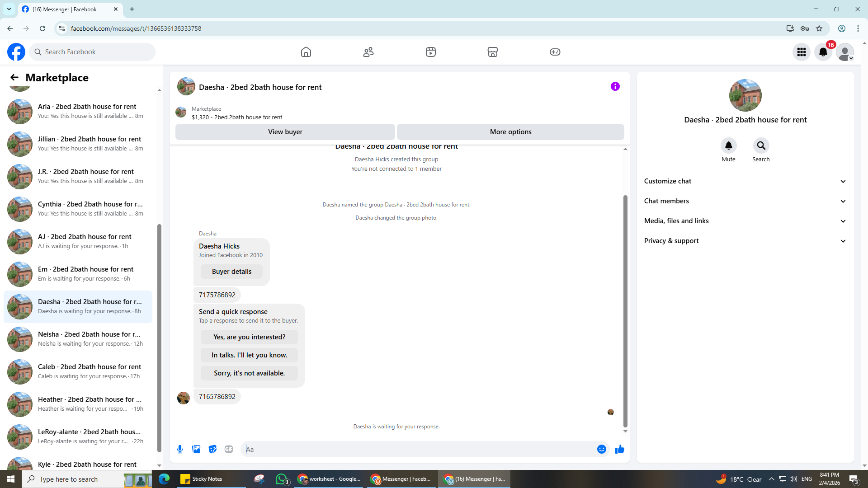The height and width of the screenshot is (488, 868).
Task: Send quick reply "Sorry, it's not available."
Action: [249, 373]
